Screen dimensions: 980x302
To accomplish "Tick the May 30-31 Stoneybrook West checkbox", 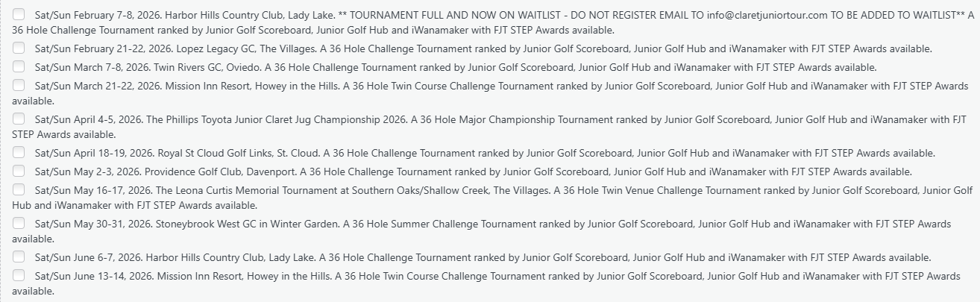I will 19,224.
